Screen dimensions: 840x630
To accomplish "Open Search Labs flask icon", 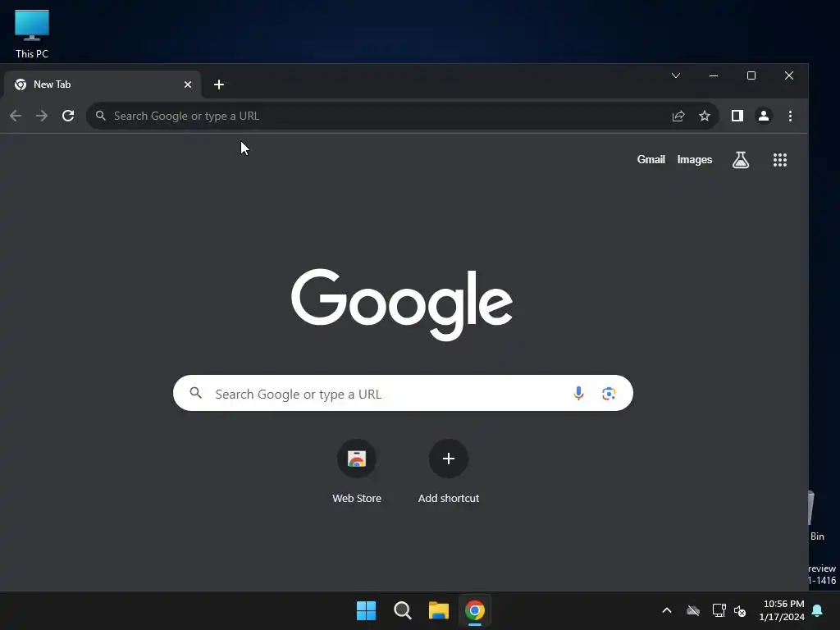I will 741,160.
